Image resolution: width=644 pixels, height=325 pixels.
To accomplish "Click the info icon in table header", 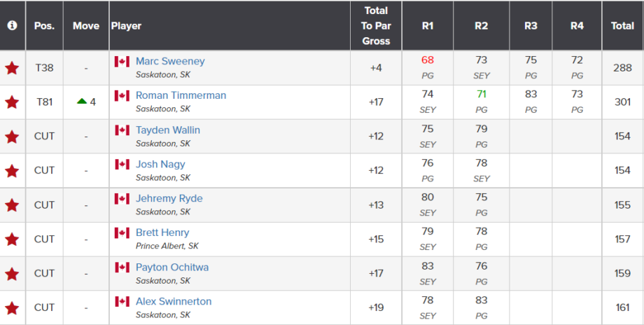I will tap(13, 25).
